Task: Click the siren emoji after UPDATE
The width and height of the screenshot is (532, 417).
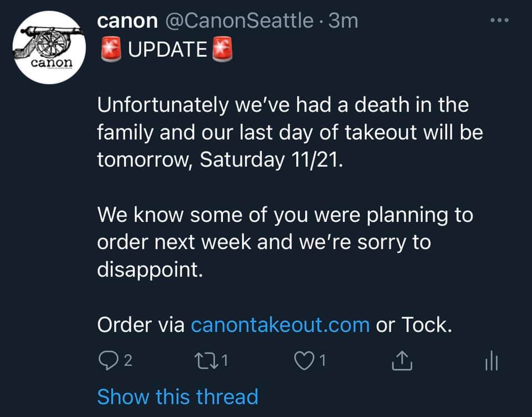Action: click(222, 49)
